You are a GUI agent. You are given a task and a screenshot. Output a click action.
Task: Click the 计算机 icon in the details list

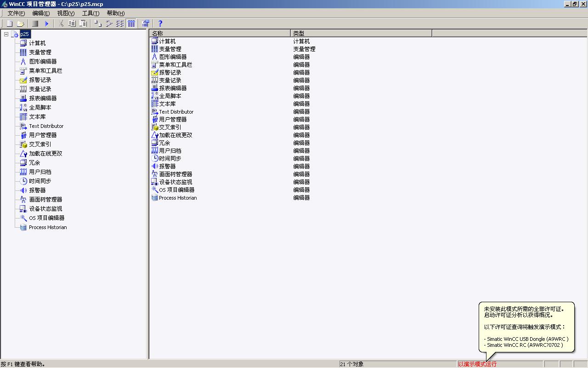point(154,41)
